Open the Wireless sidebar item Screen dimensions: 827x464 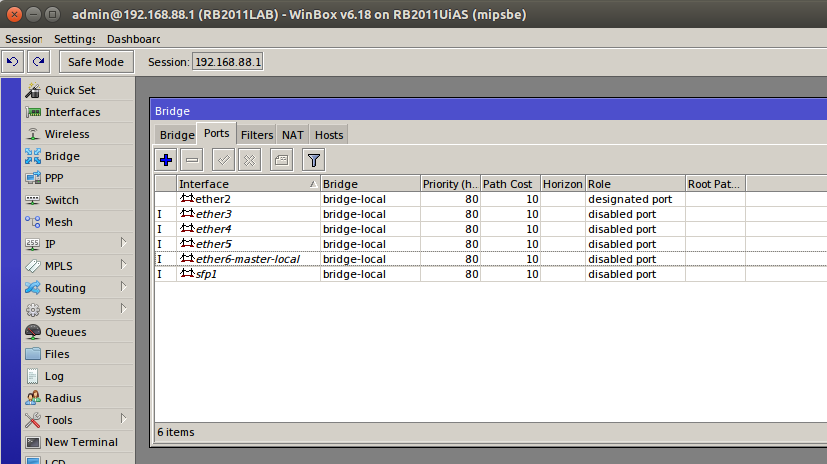click(x=66, y=134)
